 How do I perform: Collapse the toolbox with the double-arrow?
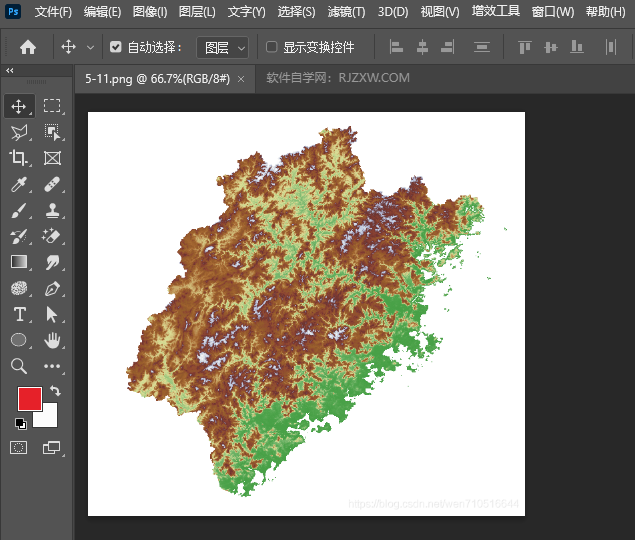(10, 70)
